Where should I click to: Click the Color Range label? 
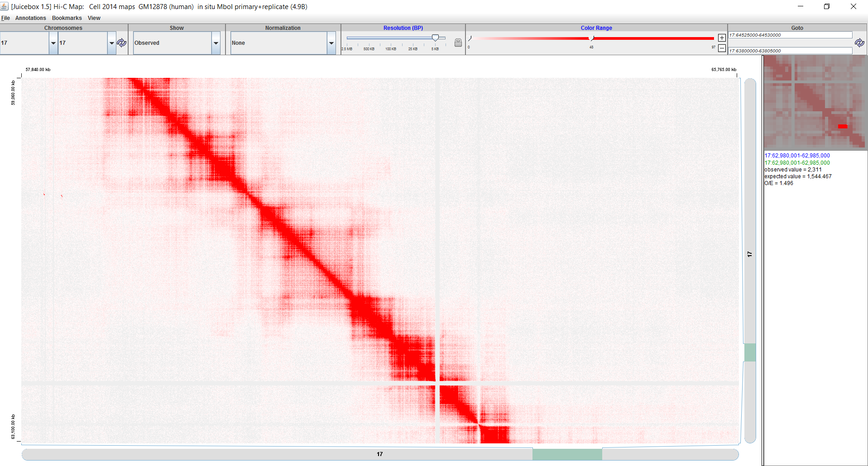(x=596, y=28)
